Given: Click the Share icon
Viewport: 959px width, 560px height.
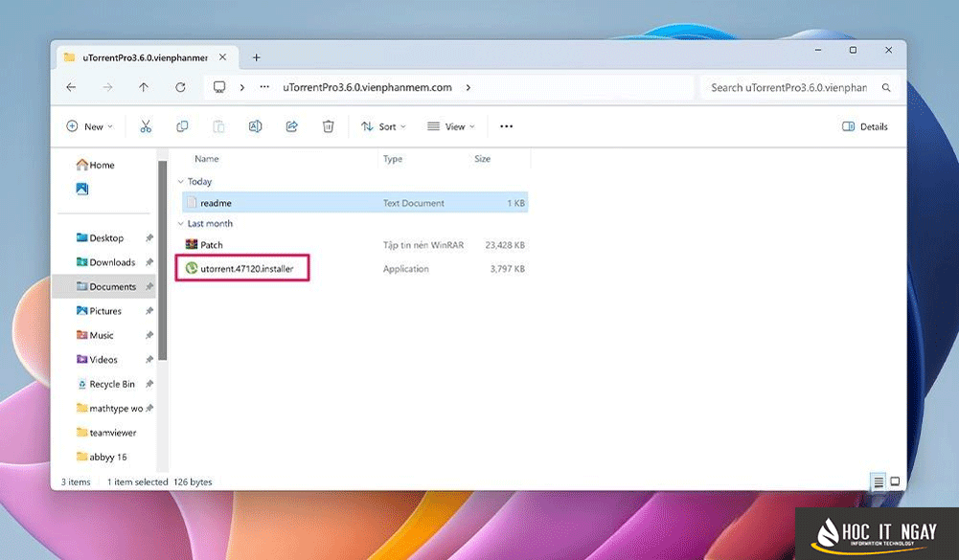Looking at the screenshot, I should [x=292, y=126].
